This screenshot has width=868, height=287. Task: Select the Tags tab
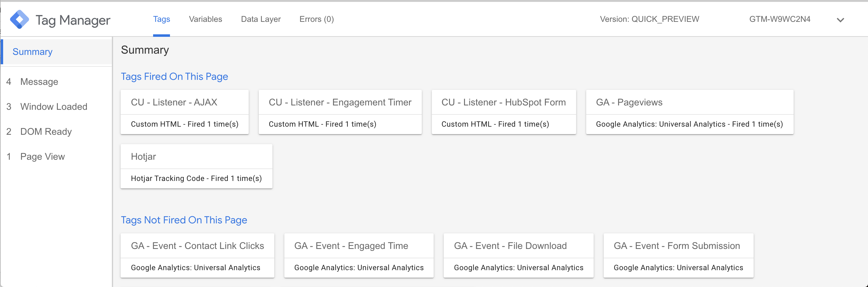162,19
